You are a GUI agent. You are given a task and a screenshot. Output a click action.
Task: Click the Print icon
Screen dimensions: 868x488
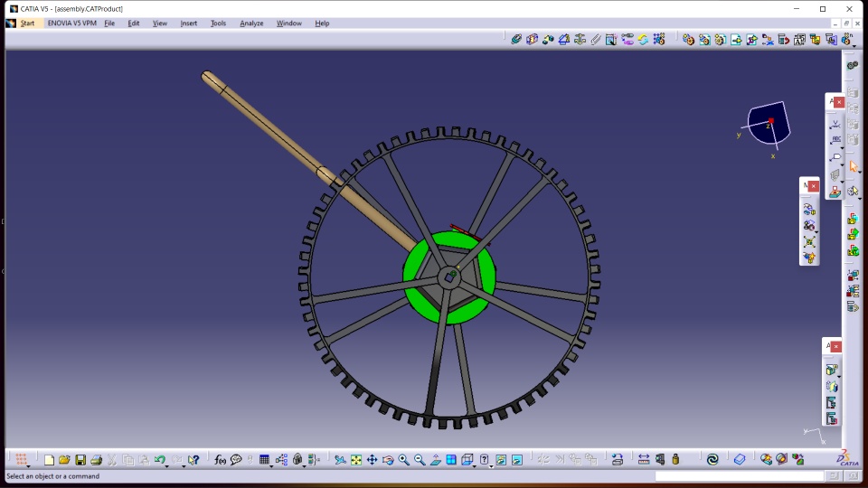click(x=97, y=460)
